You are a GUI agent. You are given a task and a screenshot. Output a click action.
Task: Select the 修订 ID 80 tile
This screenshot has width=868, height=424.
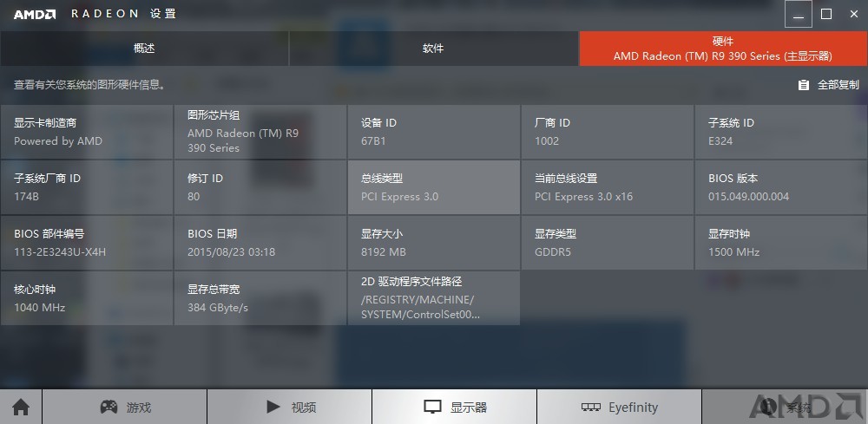[260, 187]
